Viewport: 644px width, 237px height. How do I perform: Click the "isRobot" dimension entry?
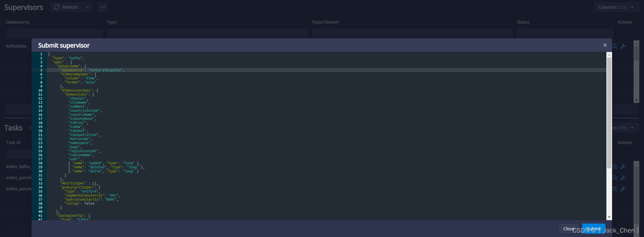78,131
